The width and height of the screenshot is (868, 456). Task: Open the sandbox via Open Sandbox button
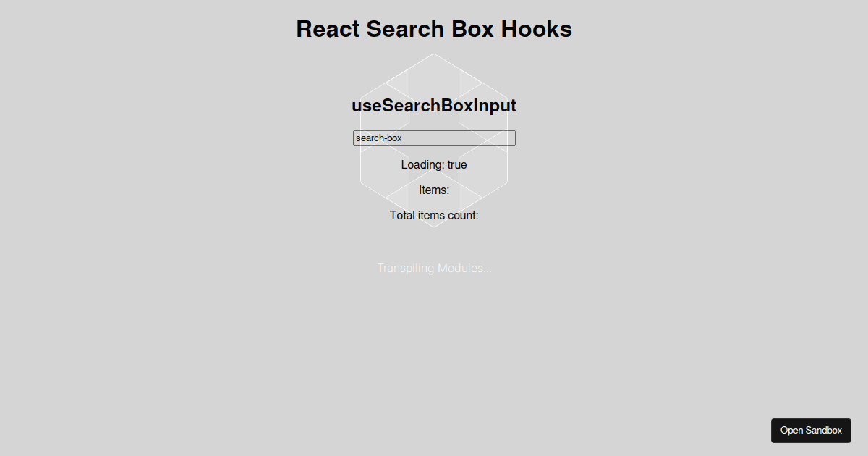click(811, 430)
